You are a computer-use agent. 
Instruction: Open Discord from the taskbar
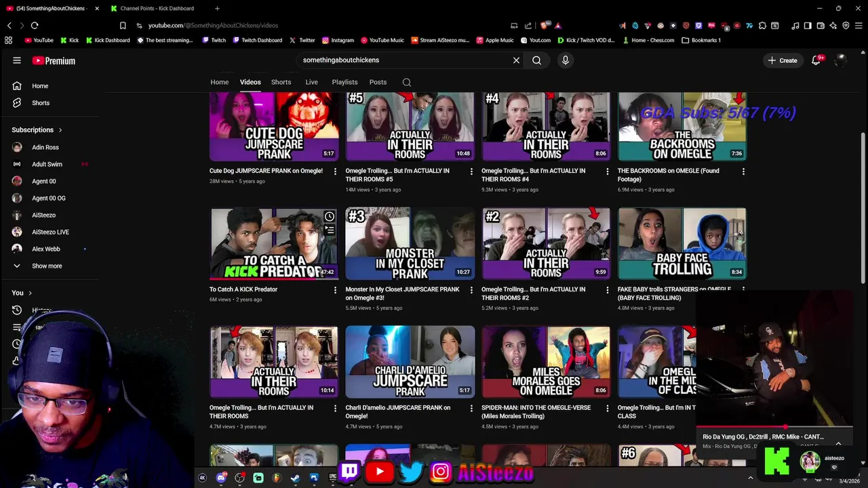220,478
